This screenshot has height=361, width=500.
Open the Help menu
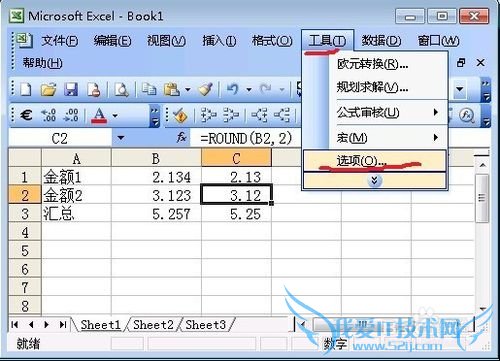pos(42,63)
